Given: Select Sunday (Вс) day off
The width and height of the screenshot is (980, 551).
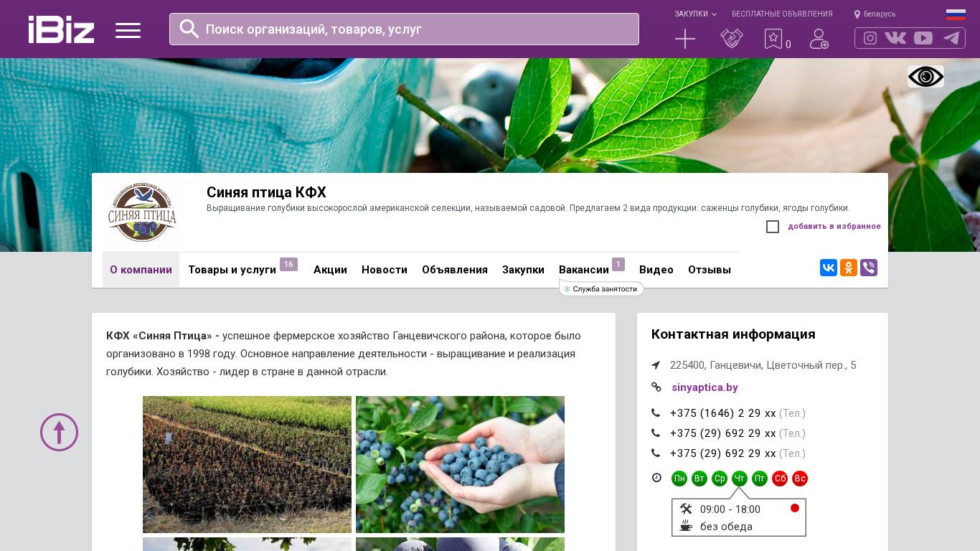Looking at the screenshot, I should point(800,479).
